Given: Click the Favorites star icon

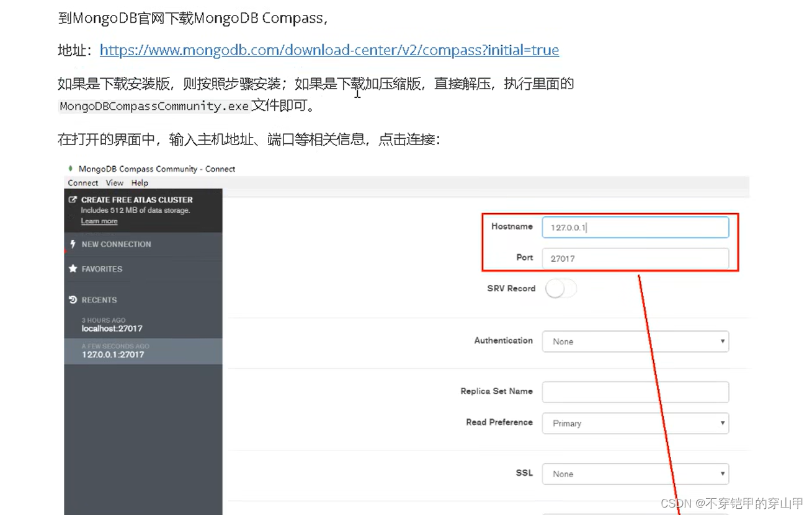Looking at the screenshot, I should coord(73,269).
